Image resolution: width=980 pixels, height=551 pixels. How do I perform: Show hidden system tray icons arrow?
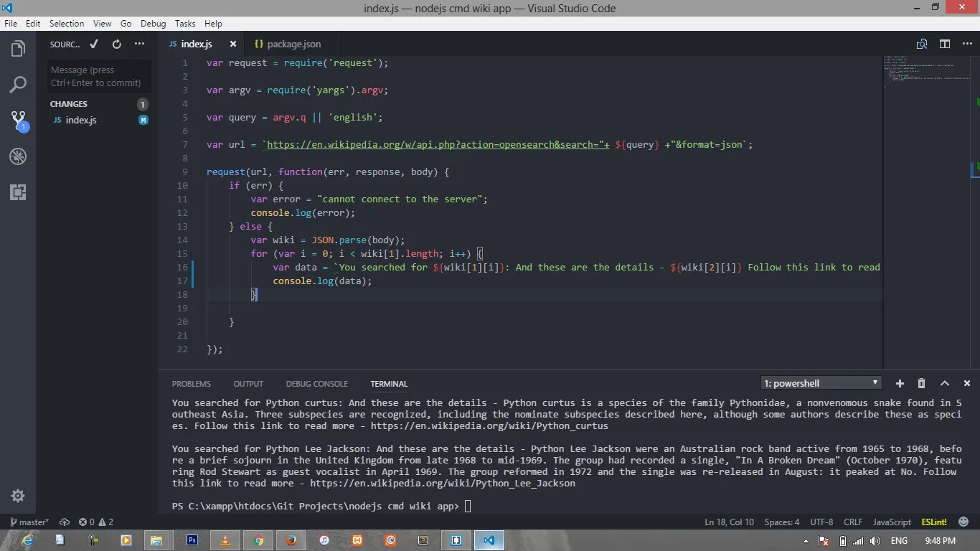point(806,541)
